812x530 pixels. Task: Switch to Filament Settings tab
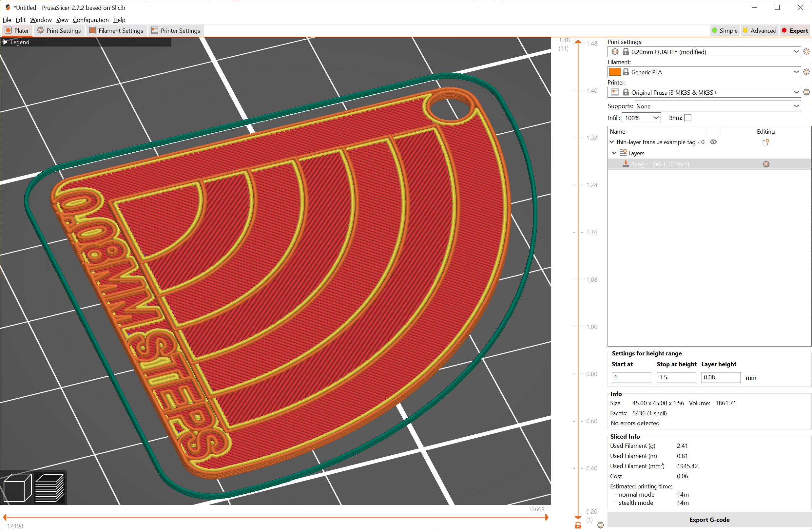116,31
